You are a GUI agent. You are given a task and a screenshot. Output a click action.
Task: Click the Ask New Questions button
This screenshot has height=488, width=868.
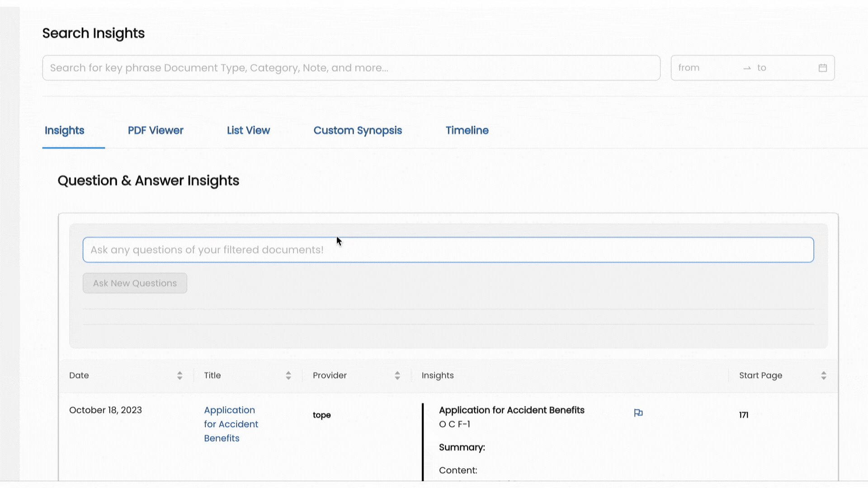tap(135, 283)
